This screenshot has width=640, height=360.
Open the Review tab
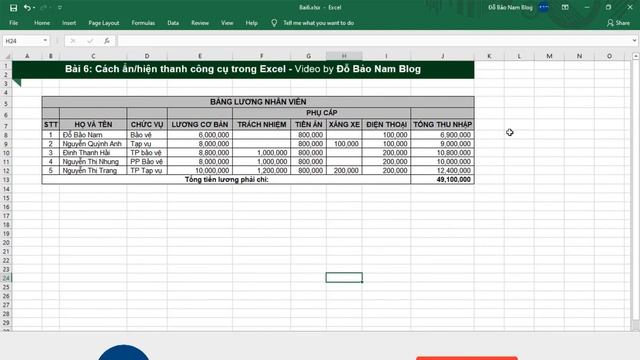pos(200,23)
